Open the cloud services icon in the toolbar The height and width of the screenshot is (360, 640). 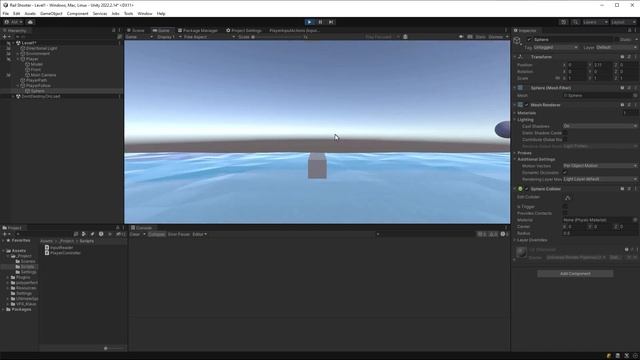point(30,22)
